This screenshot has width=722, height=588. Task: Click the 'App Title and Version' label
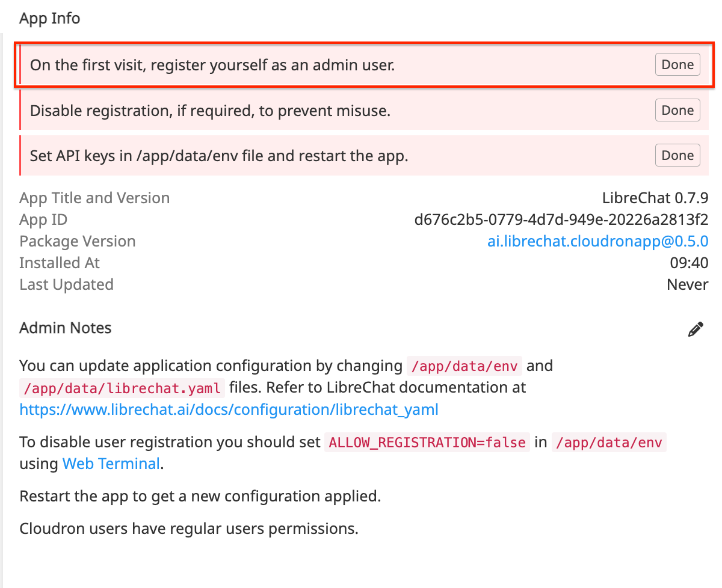tap(94, 198)
